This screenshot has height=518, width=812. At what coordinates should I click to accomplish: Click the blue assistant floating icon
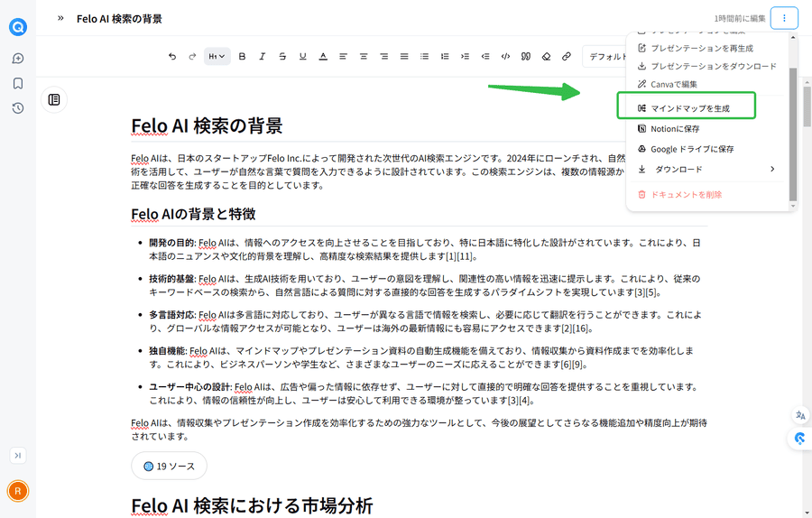800,439
